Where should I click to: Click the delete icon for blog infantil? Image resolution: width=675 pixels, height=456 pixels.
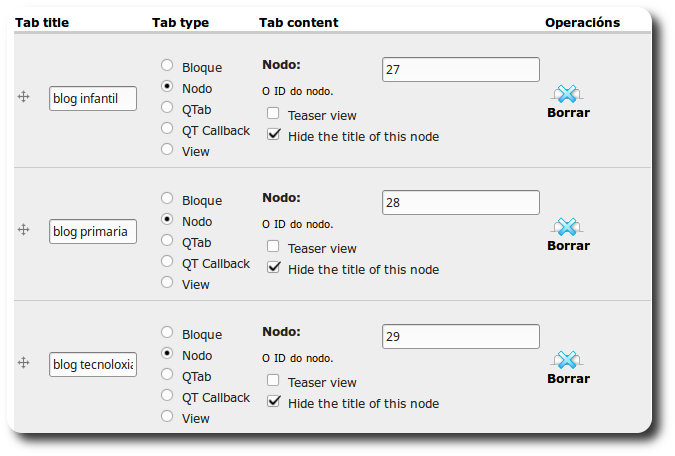(x=567, y=94)
